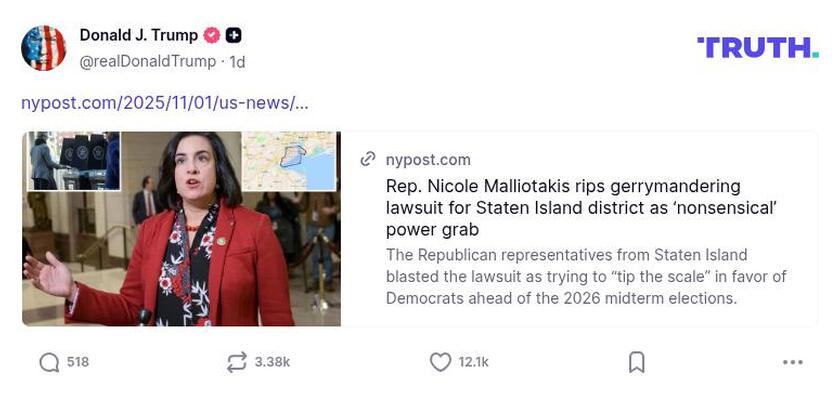
Task: Click the article description about Staten Island
Action: point(585,276)
